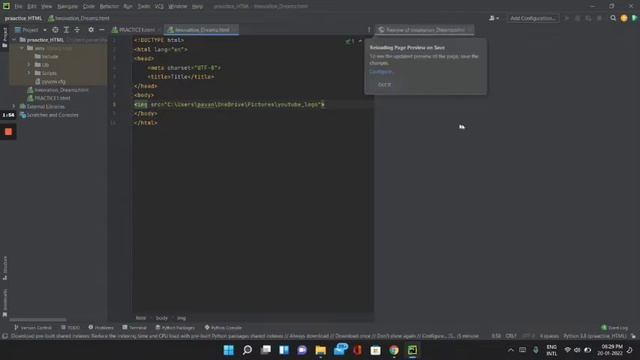Click the img breadcrumb below editor

[x=181, y=318]
